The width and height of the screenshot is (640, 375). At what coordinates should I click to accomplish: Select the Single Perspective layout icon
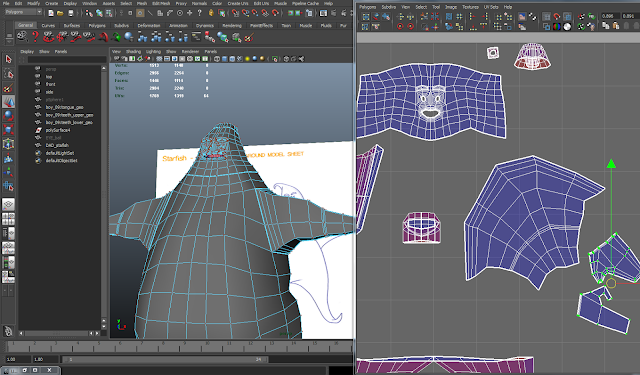coord(8,204)
